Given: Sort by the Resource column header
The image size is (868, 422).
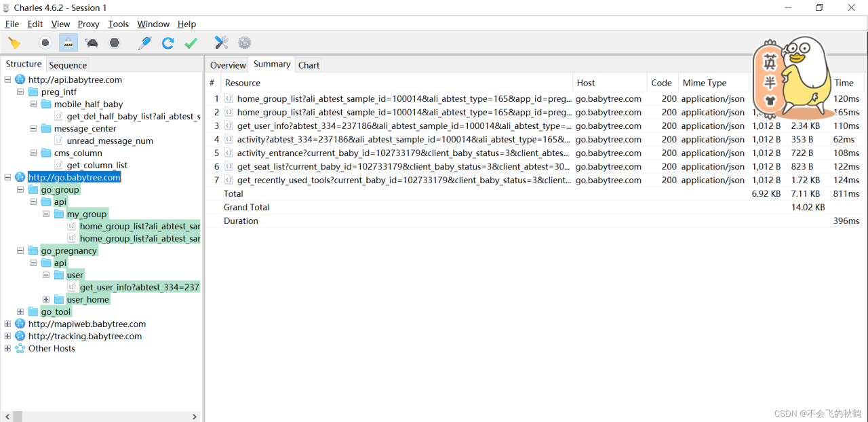Looking at the screenshot, I should [397, 83].
